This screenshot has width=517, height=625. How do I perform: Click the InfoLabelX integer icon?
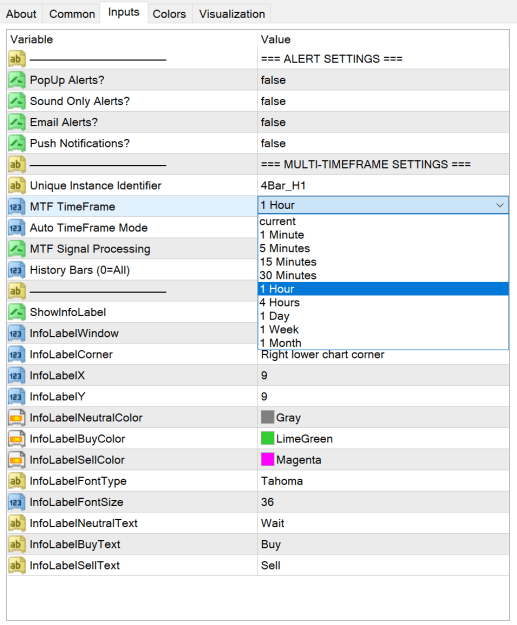17,375
